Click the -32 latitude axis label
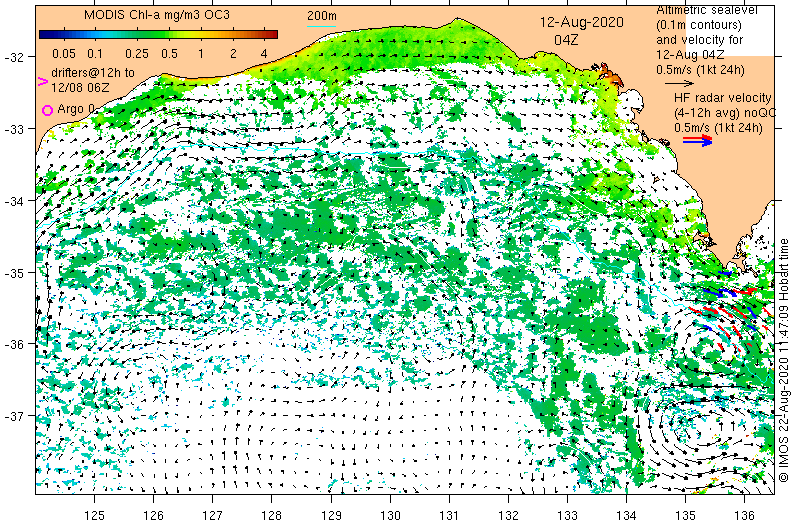Viewport: 800px width, 520px height. point(13,57)
